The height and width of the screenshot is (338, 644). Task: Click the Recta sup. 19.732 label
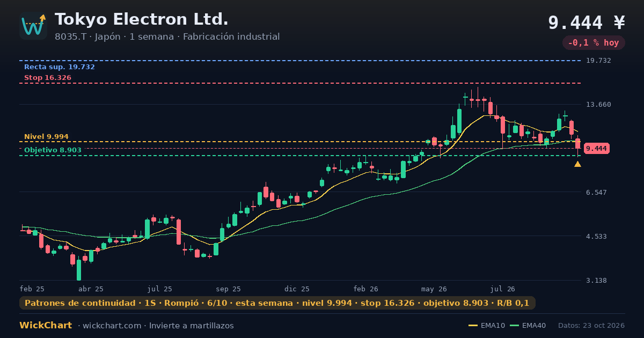60,67
